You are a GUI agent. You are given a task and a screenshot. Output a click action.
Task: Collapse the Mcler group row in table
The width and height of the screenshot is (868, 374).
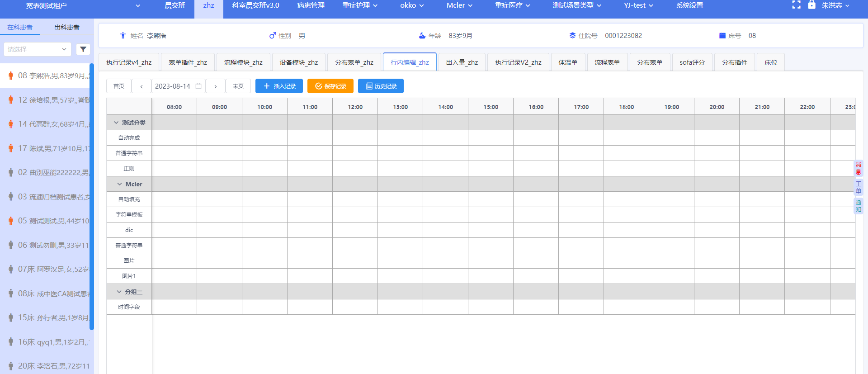click(119, 184)
